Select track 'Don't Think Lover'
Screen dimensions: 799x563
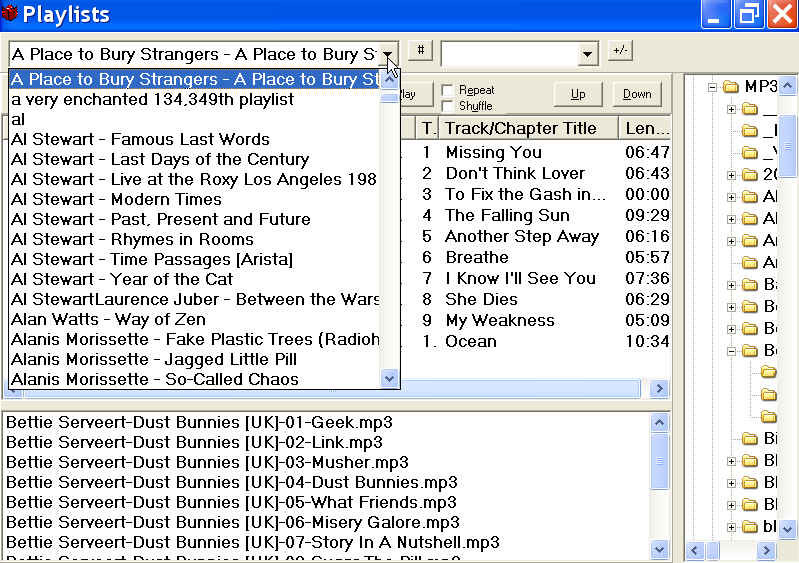(515, 173)
